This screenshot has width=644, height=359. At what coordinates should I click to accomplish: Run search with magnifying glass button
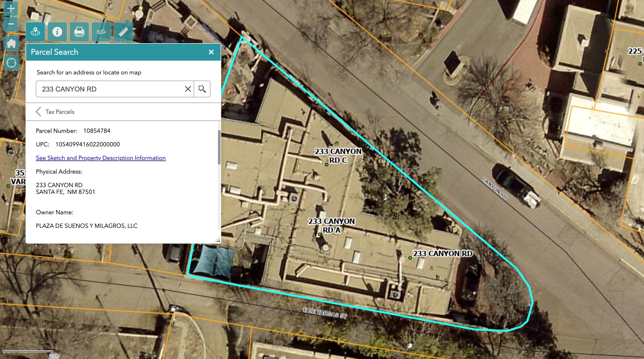coord(202,89)
